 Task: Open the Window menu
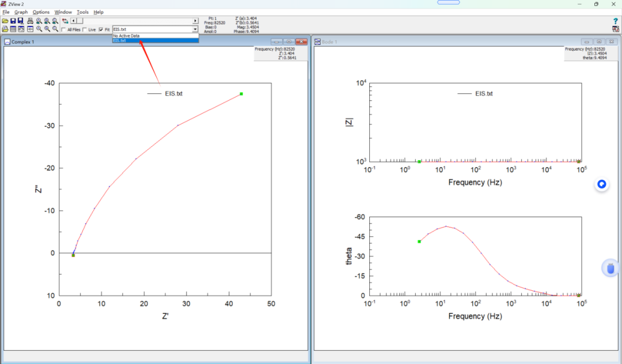[x=63, y=12]
